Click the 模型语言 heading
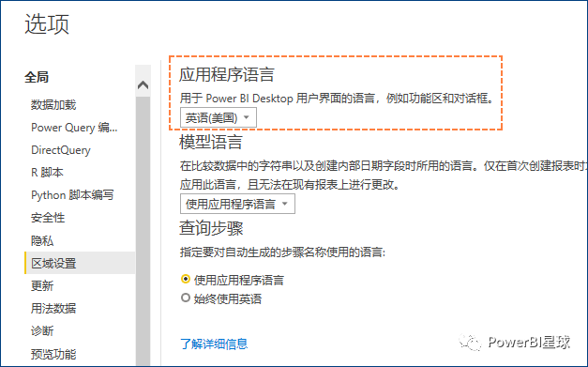 [211, 143]
